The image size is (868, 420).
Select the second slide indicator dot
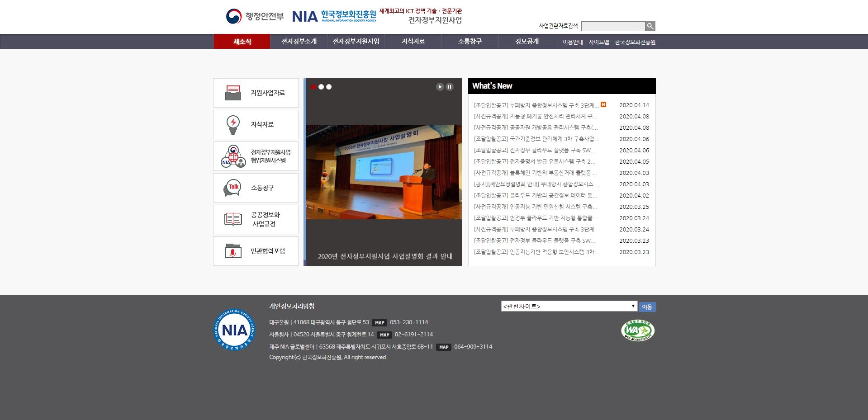321,87
